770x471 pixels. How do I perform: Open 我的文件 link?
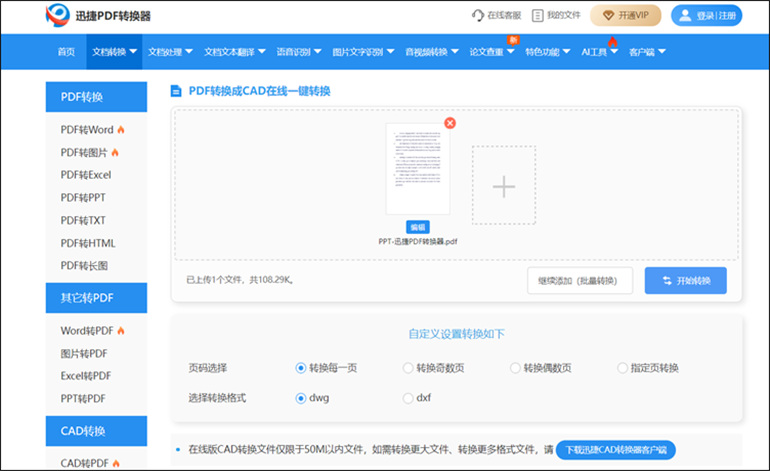pyautogui.click(x=556, y=16)
